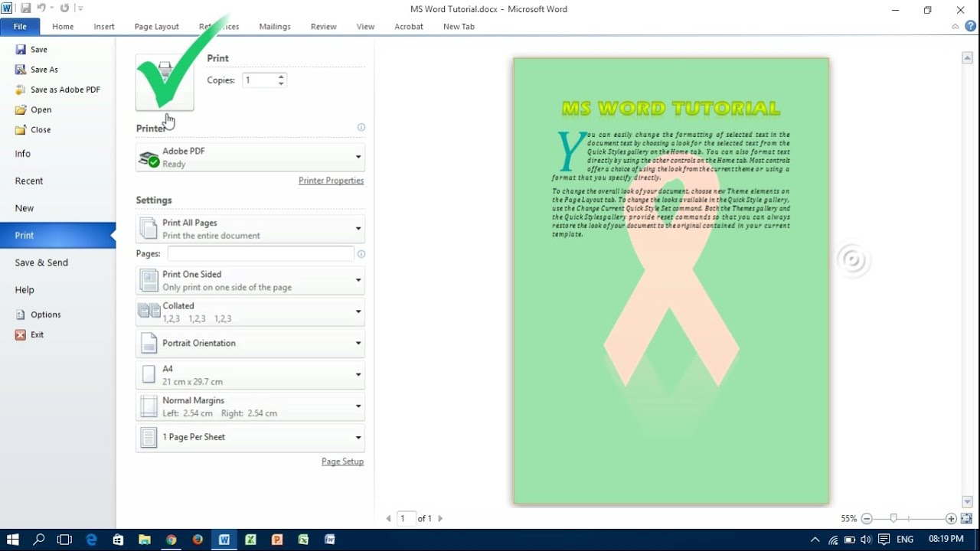Screen dimensions: 980x551
Task: Open the Windows Start menu
Action: (x=13, y=540)
